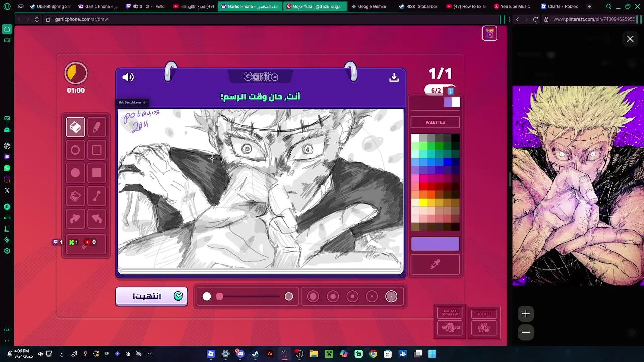The image size is (644, 362).
Task: Open the Instagram sidebar icon
Action: (7, 179)
